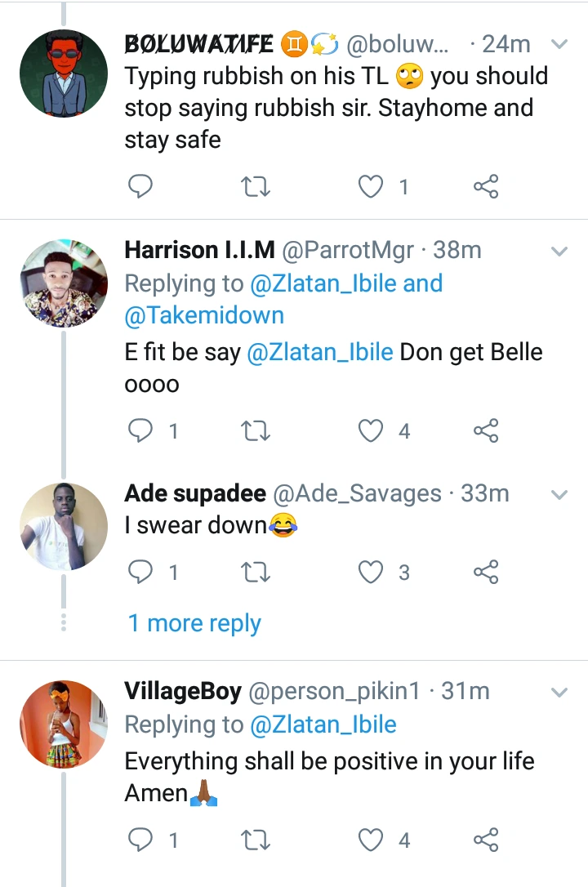Reply to BOLUWATIFE's tweet
Image resolution: width=588 pixels, height=887 pixels.
point(141,188)
